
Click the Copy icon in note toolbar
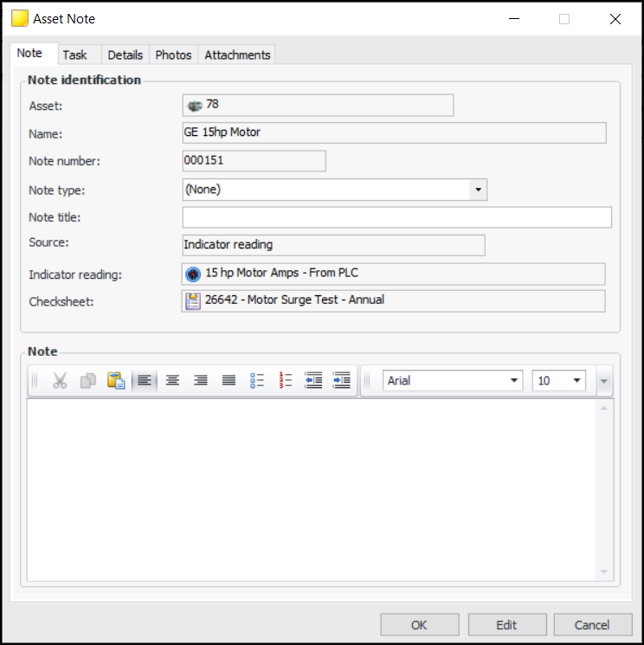[x=87, y=381]
